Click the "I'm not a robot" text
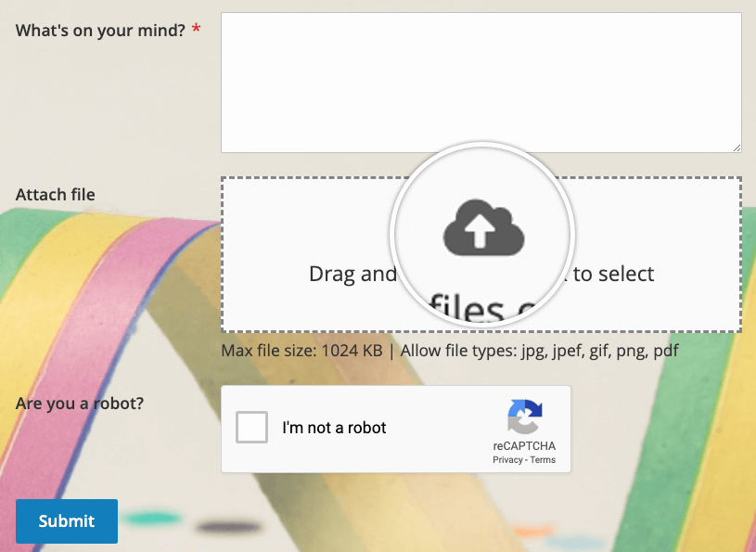Image resolution: width=756 pixels, height=552 pixels. pyautogui.click(x=334, y=428)
